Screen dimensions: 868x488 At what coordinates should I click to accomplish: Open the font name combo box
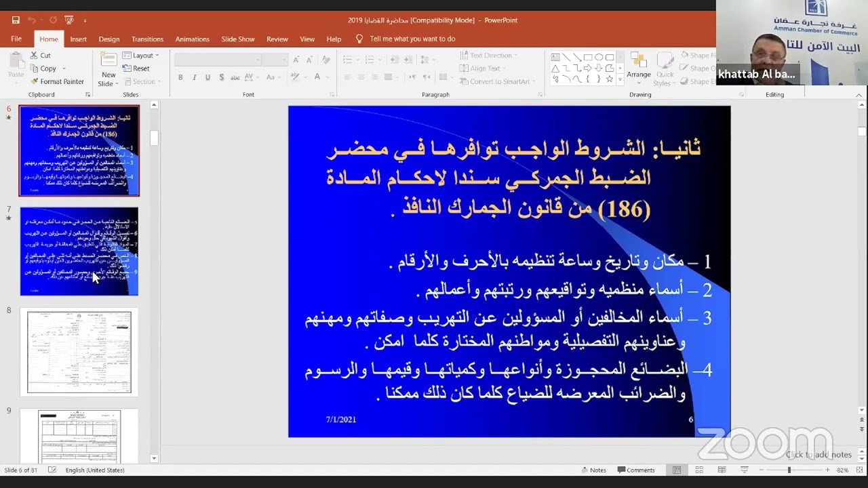tap(218, 60)
